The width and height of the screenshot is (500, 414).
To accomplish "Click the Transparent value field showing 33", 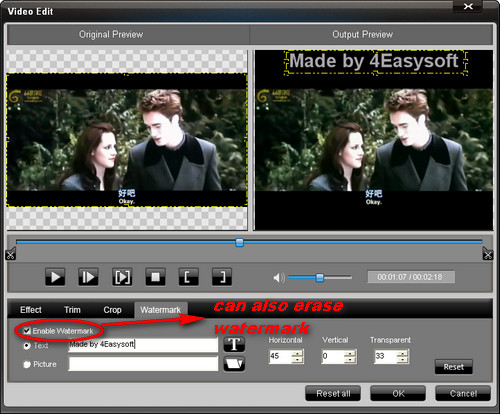I will [x=386, y=356].
